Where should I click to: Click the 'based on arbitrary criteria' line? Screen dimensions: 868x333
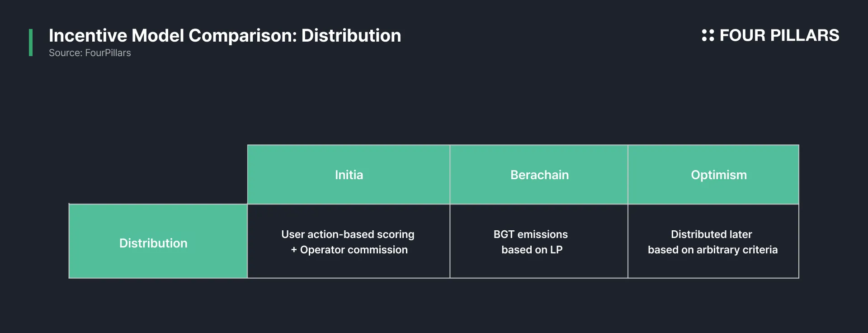click(712, 250)
